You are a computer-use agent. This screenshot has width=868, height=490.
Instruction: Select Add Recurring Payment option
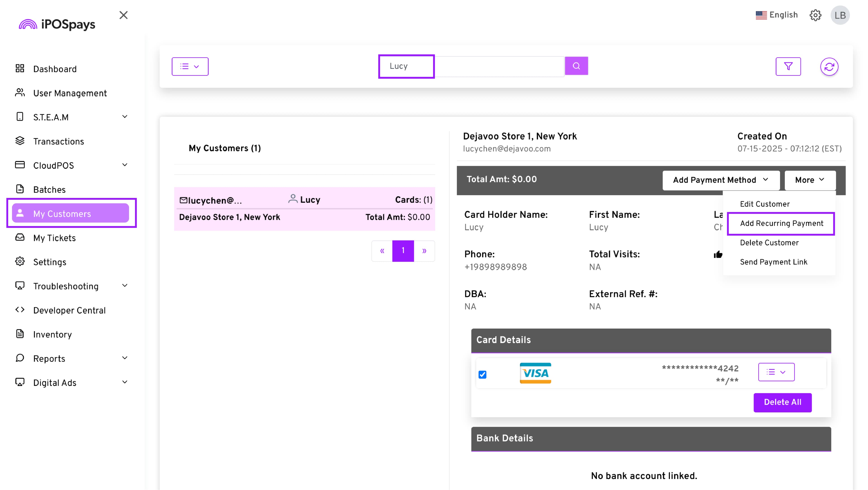(781, 223)
